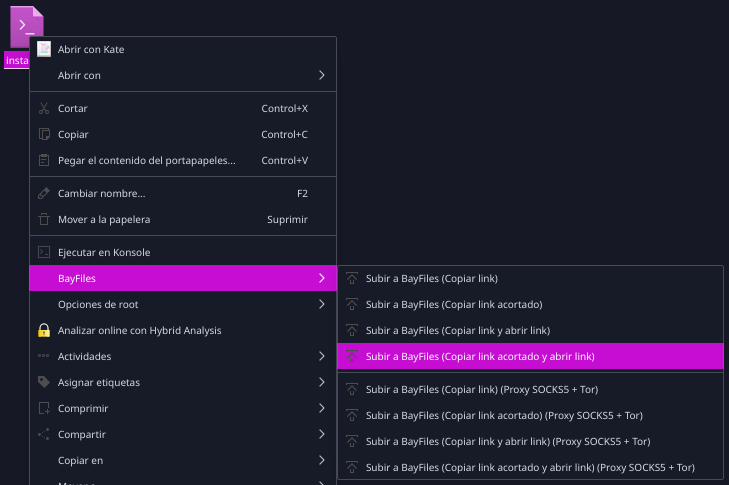The height and width of the screenshot is (485, 729).
Task: Expand the Actividades submenu chevron
Action: coord(322,356)
